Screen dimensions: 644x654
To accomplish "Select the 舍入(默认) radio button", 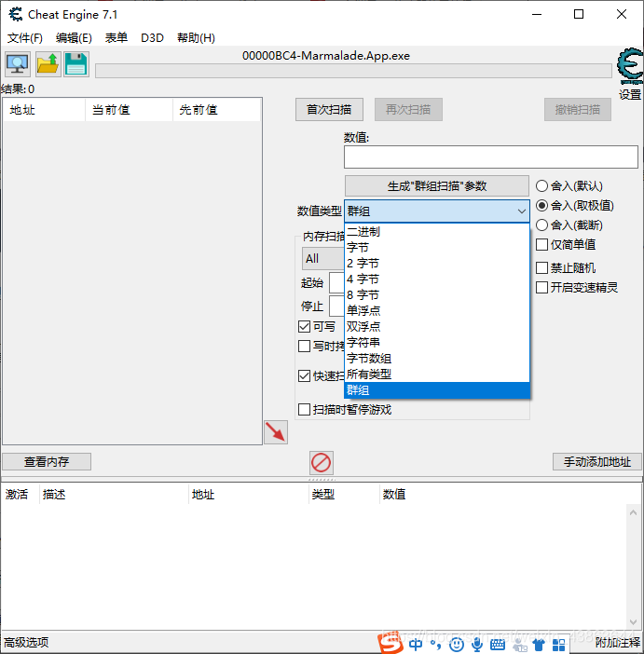I will [541, 186].
